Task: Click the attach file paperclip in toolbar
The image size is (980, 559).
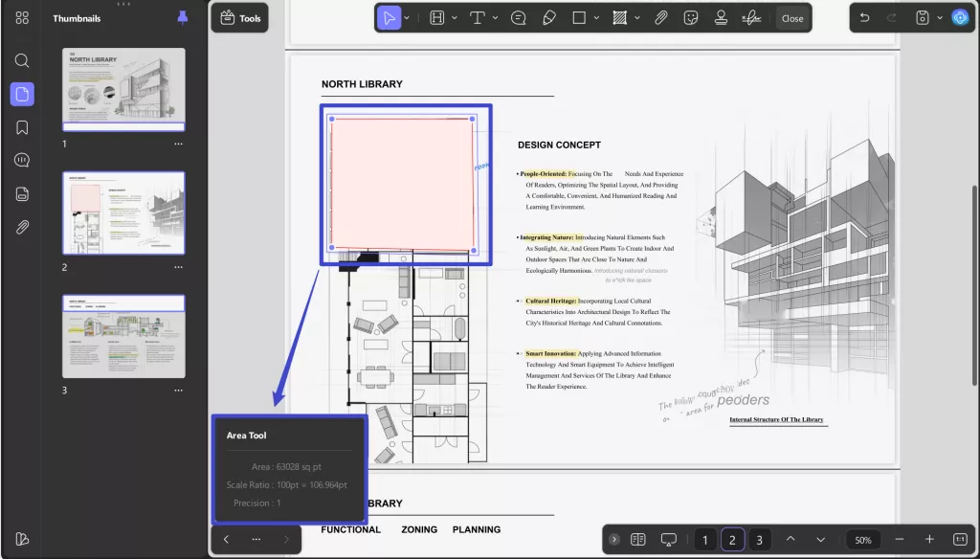Action: point(660,17)
